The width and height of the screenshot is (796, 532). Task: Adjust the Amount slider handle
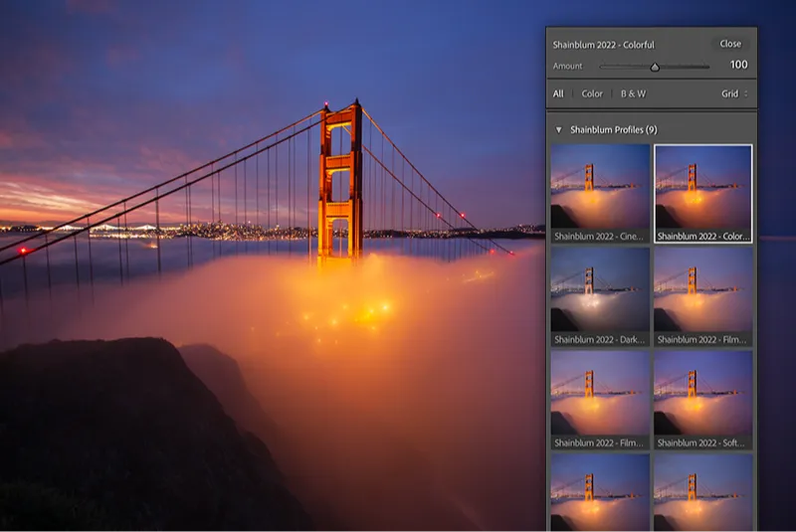click(655, 67)
